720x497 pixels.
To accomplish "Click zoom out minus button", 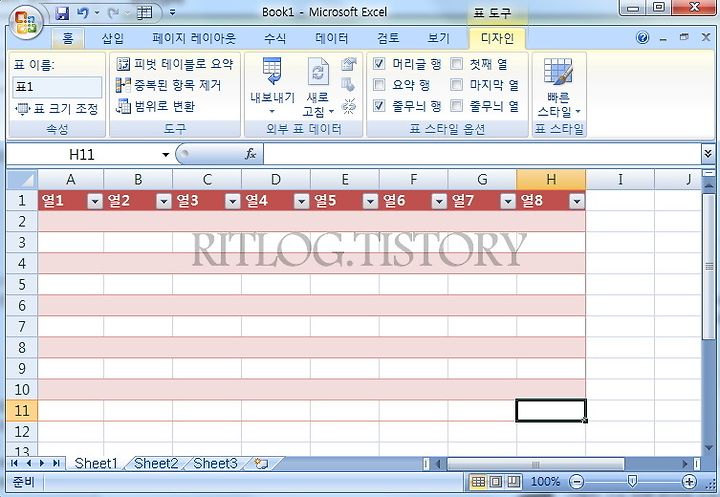I will click(576, 482).
